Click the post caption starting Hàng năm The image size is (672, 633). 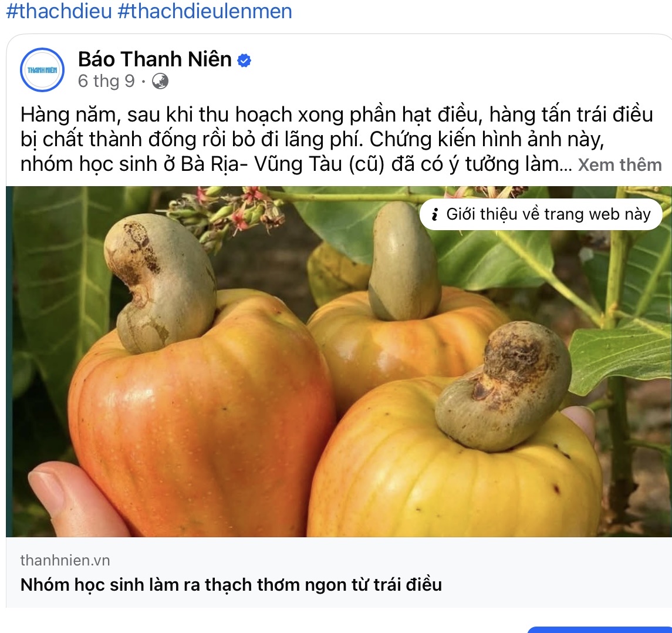341,139
